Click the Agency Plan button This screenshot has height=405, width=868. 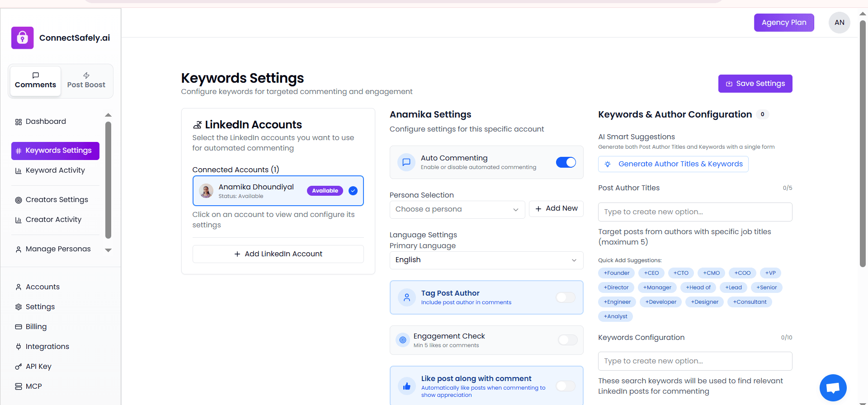(x=784, y=23)
